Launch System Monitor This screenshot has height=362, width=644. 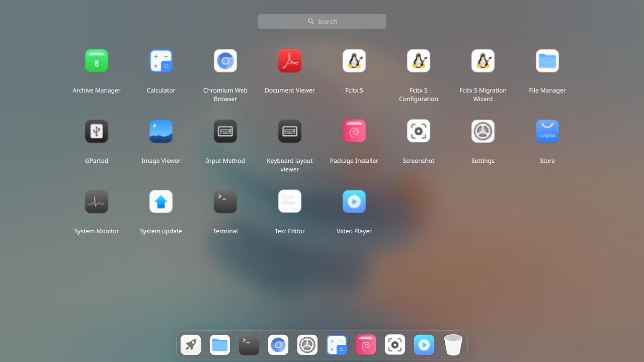click(97, 202)
